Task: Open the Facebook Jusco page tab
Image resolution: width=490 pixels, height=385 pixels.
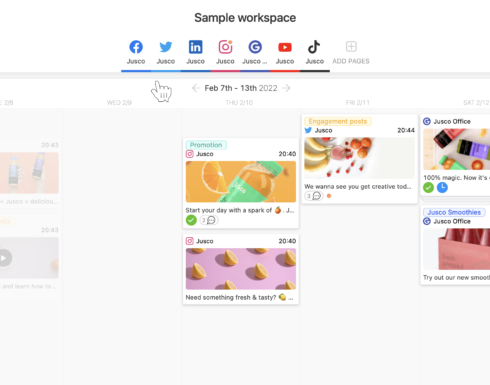Action: point(136,52)
